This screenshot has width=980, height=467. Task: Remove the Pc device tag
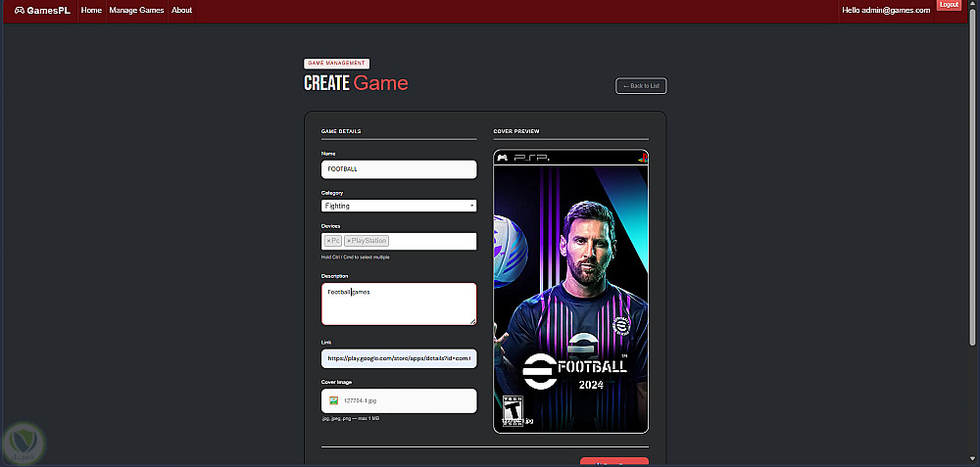328,241
